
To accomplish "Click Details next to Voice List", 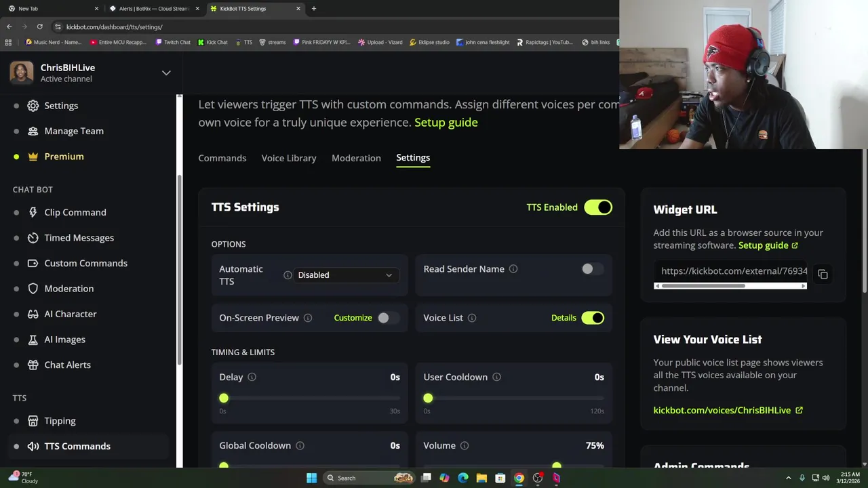I will coord(564,318).
